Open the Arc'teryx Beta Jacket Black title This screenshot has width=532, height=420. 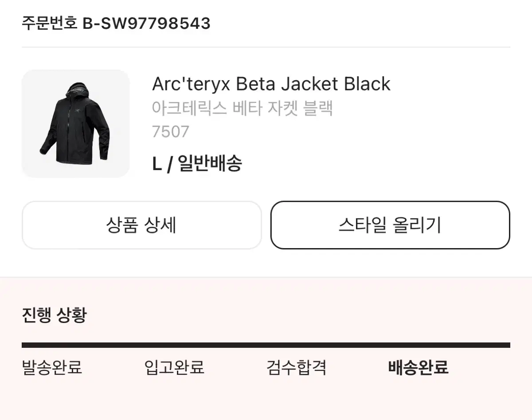click(x=271, y=84)
